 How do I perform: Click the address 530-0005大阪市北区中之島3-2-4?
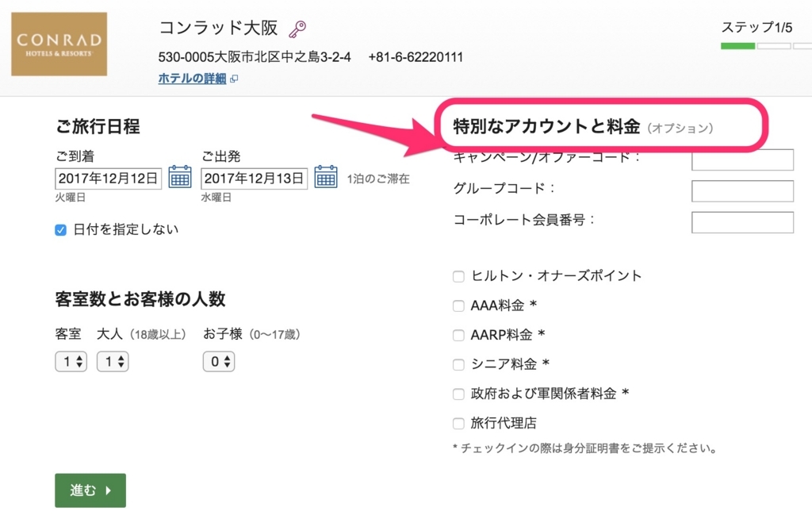click(x=255, y=57)
